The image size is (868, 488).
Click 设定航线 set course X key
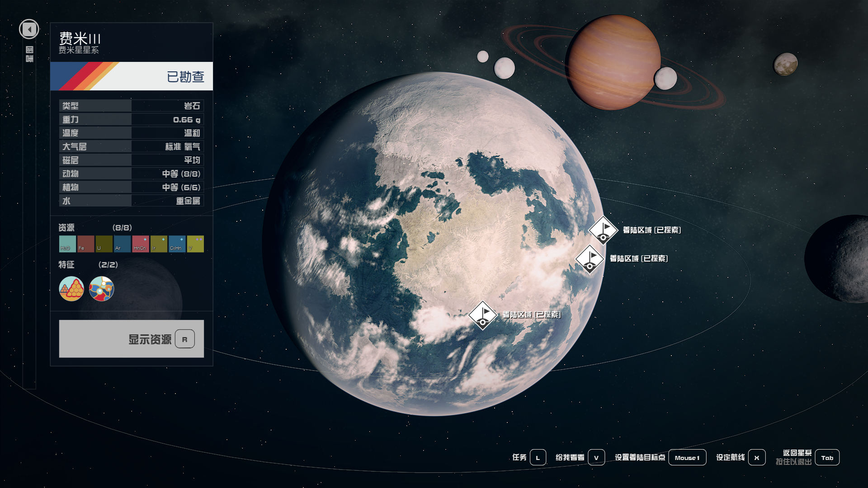[x=741, y=457]
